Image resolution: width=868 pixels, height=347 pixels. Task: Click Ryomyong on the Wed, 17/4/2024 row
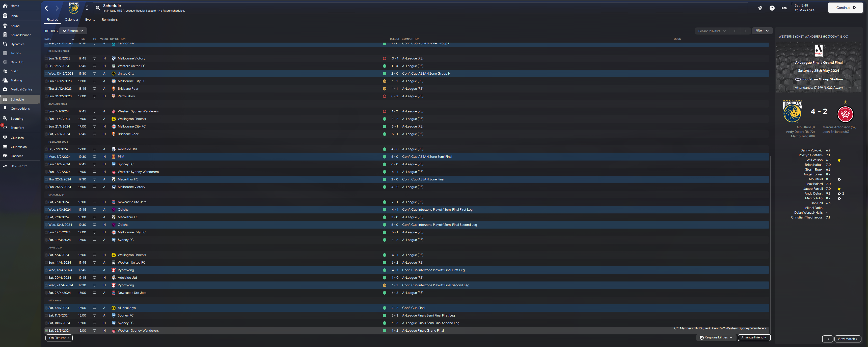coord(126,270)
